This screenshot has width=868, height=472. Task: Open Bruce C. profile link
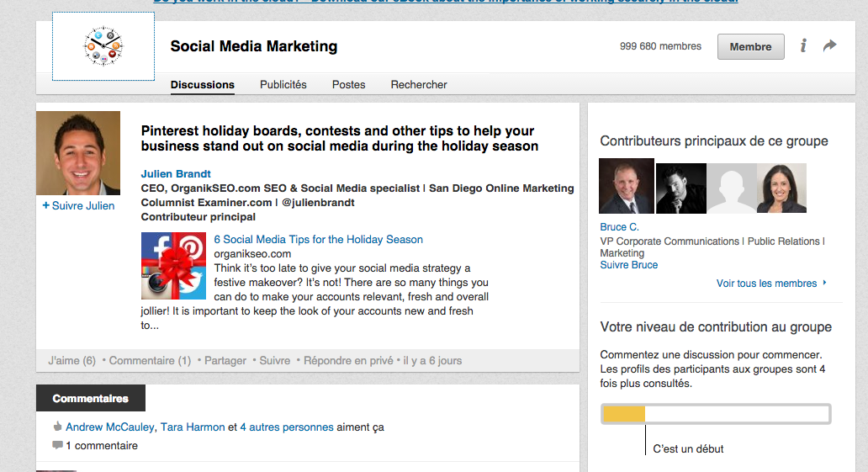pos(619,227)
